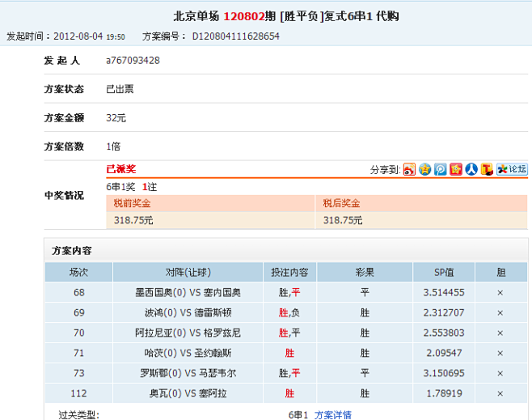The height and width of the screenshot is (420, 532).
Task: Share to the 论坛 forum button
Action: coord(512,169)
